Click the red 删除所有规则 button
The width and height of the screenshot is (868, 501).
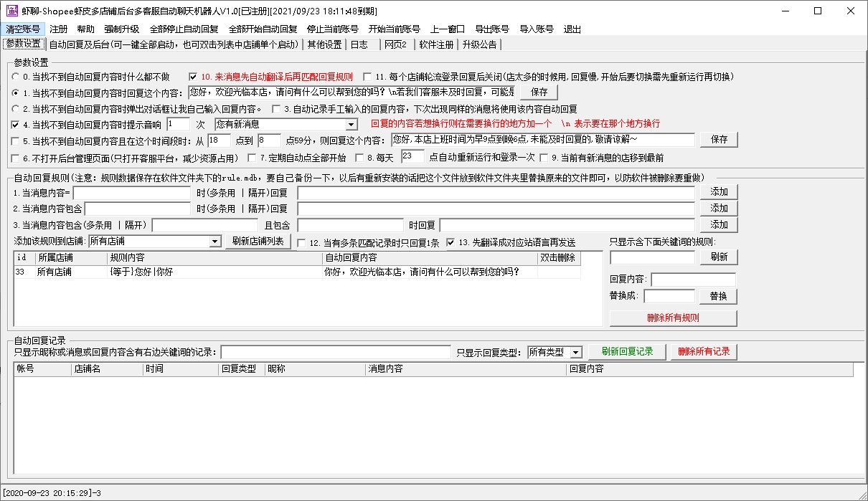click(x=673, y=318)
